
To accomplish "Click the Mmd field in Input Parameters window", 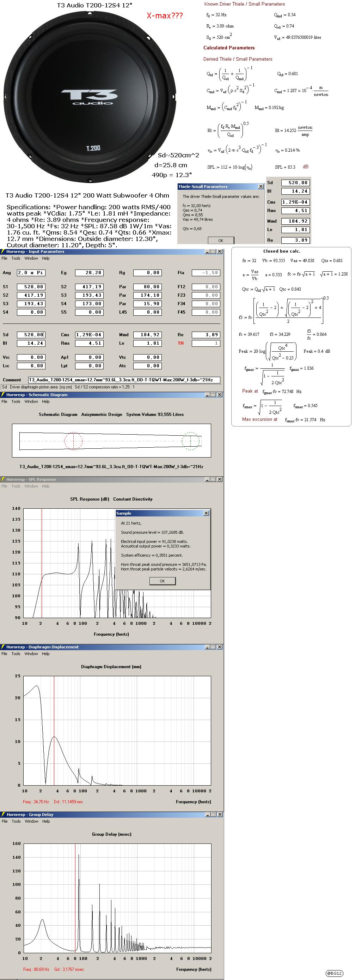I will tap(147, 335).
